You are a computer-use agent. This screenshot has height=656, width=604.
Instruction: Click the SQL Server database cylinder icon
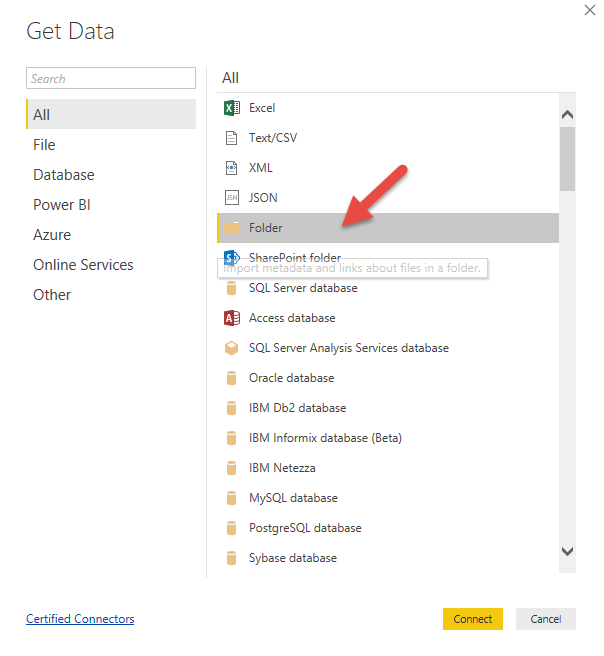pyautogui.click(x=231, y=288)
